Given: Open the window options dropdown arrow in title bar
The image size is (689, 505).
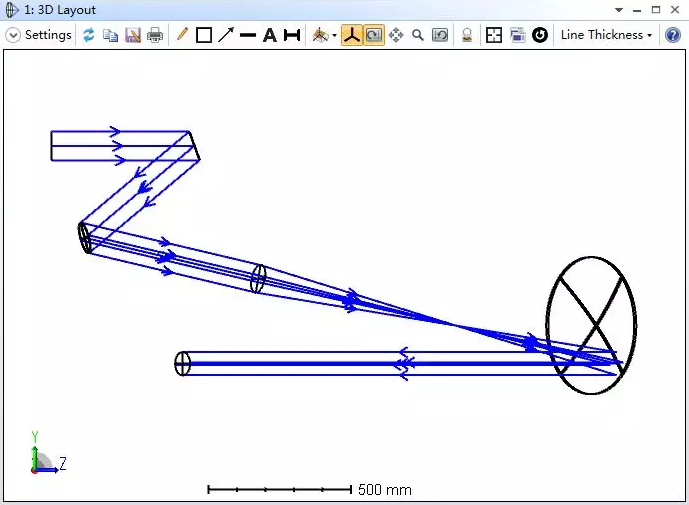Looking at the screenshot, I should (x=619, y=10).
